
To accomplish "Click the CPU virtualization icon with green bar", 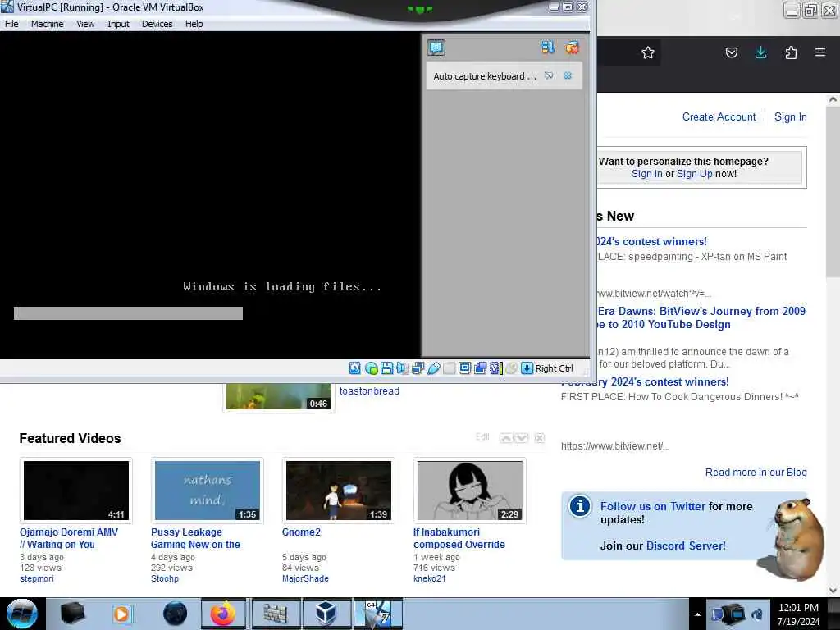I will click(x=496, y=368).
